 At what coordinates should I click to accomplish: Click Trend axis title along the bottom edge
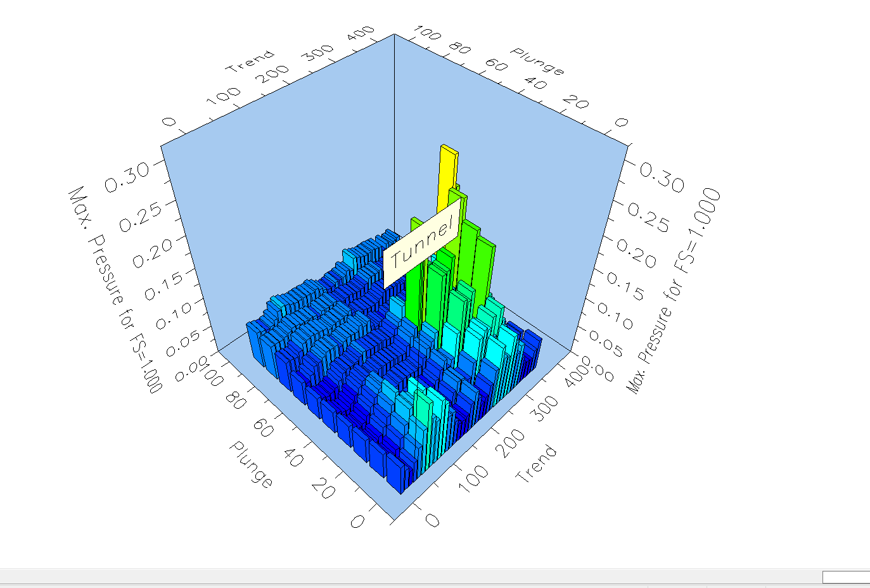(536, 464)
